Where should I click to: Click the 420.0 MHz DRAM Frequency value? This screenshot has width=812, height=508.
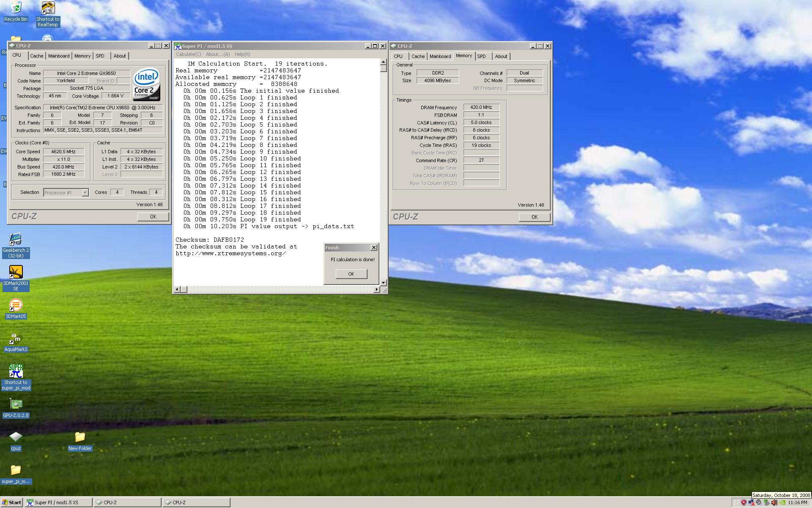point(481,107)
